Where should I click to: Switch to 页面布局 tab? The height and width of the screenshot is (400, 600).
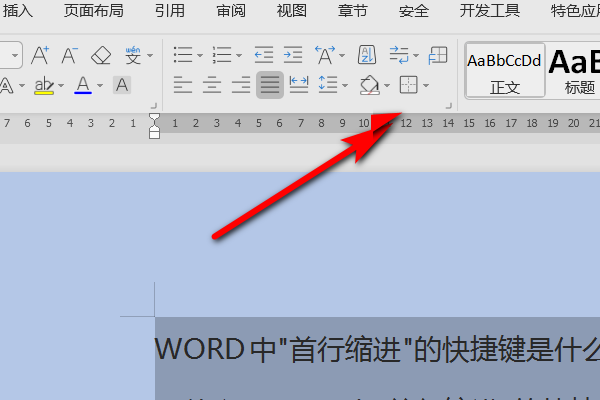94,11
